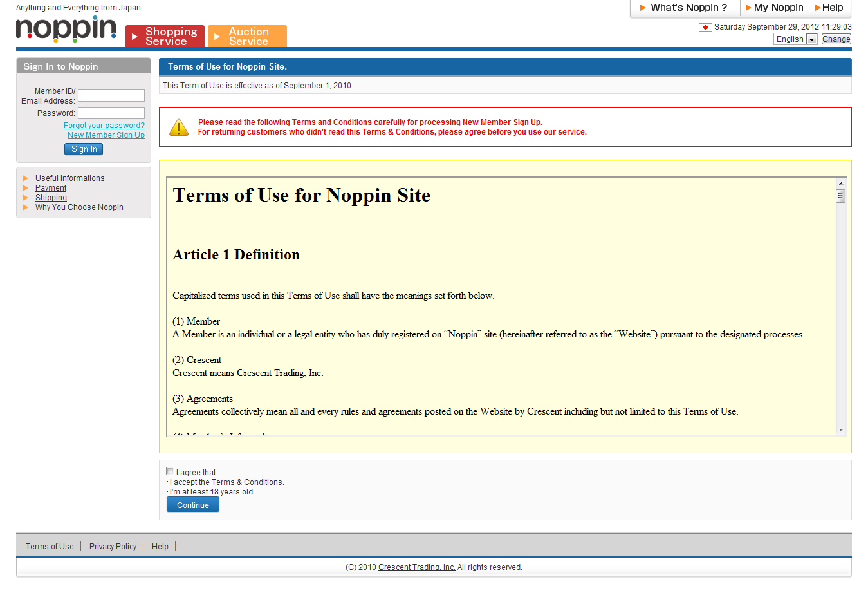Viewport: 868px width, 593px height.
Task: Open the My Noppin menu
Action: pos(774,8)
